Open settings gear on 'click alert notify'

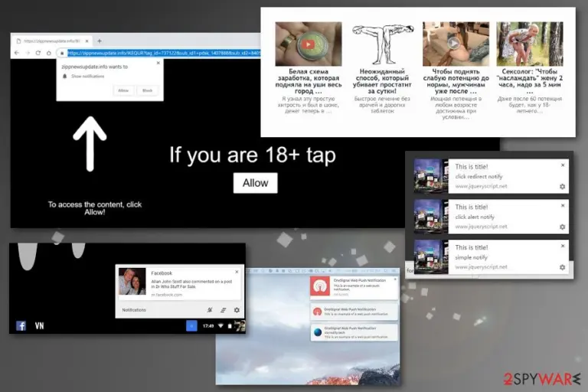coord(562,227)
